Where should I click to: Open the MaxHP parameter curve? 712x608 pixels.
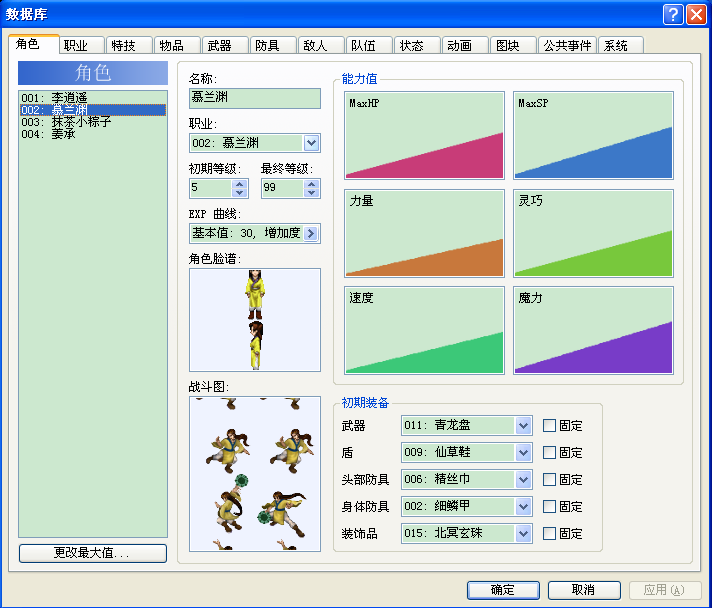point(425,135)
